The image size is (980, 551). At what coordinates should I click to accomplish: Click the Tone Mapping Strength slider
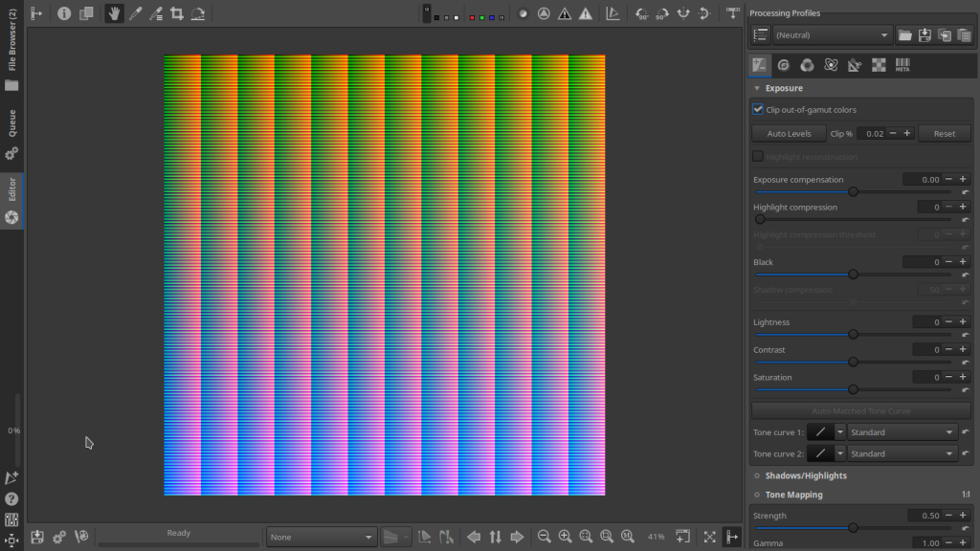pos(853,528)
